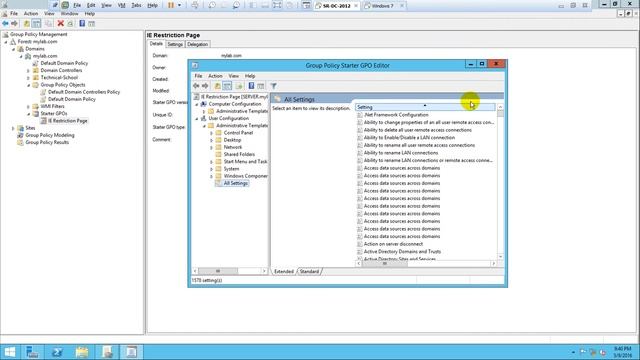The width and height of the screenshot is (640, 360).
Task: Open the VM menu in VMware
Action: (121, 5)
